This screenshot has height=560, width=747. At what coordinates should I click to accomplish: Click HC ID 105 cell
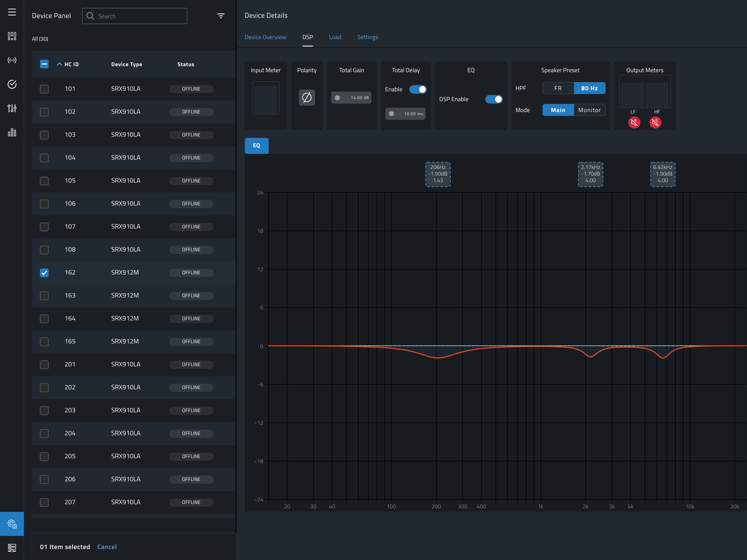coord(70,181)
